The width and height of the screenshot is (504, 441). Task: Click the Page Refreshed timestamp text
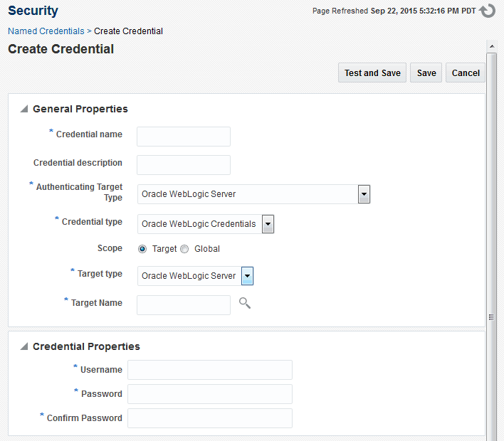point(394,11)
